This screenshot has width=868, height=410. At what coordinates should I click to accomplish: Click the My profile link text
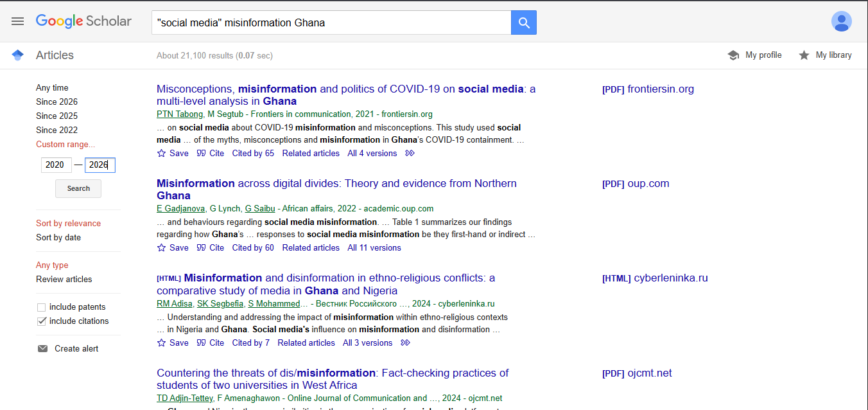click(763, 55)
